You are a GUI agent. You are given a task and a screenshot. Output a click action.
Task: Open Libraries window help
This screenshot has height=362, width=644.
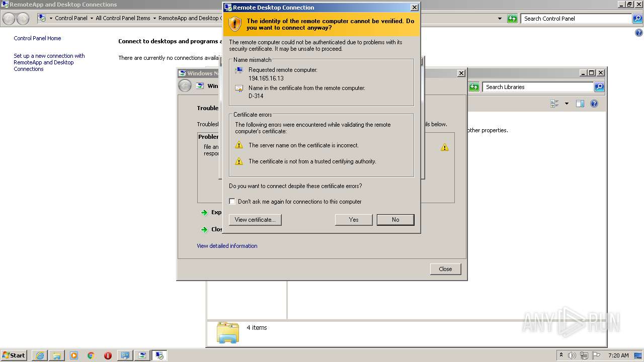point(594,104)
